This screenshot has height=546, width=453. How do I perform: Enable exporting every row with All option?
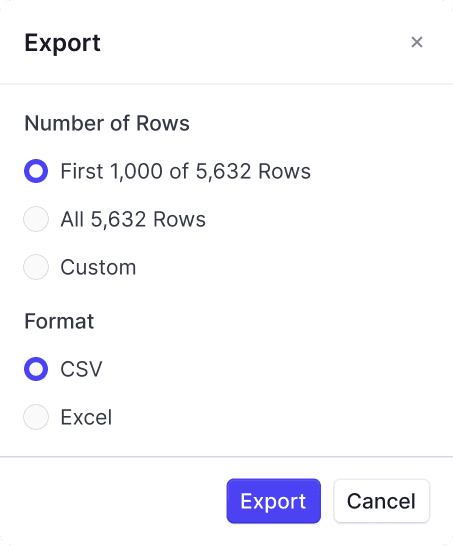click(x=36, y=219)
